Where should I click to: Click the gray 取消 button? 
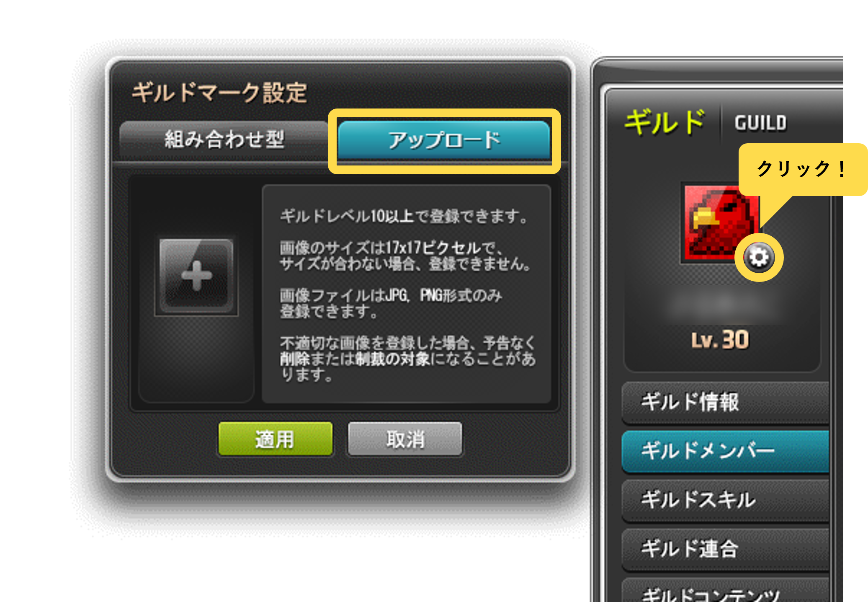coord(405,439)
